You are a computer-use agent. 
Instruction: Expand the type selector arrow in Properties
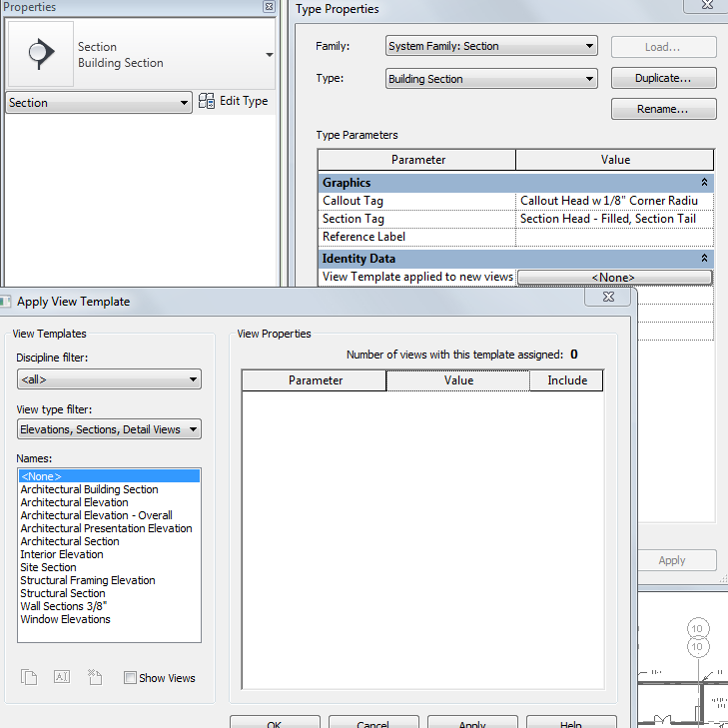coord(270,55)
